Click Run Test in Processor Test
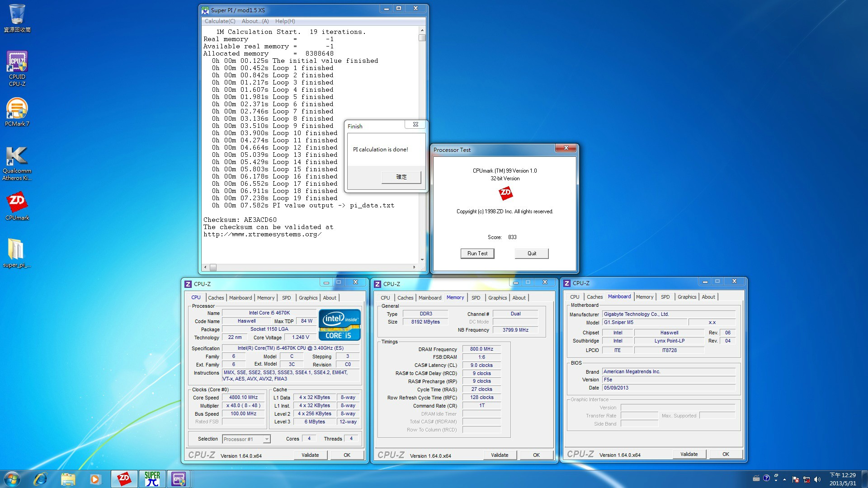Screen dimensions: 868x488 pyautogui.click(x=477, y=253)
